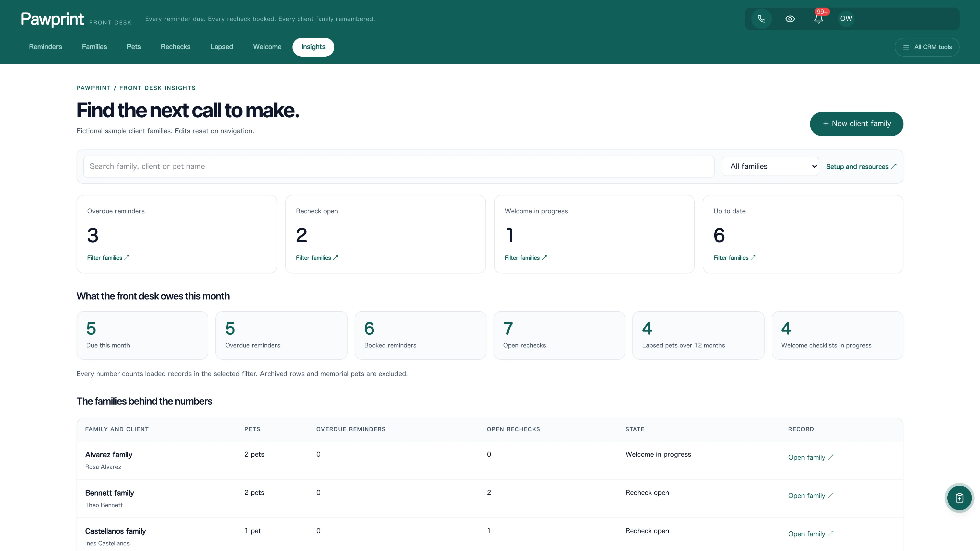Expand the All families dropdown
This screenshot has height=551, width=980.
pyautogui.click(x=770, y=166)
